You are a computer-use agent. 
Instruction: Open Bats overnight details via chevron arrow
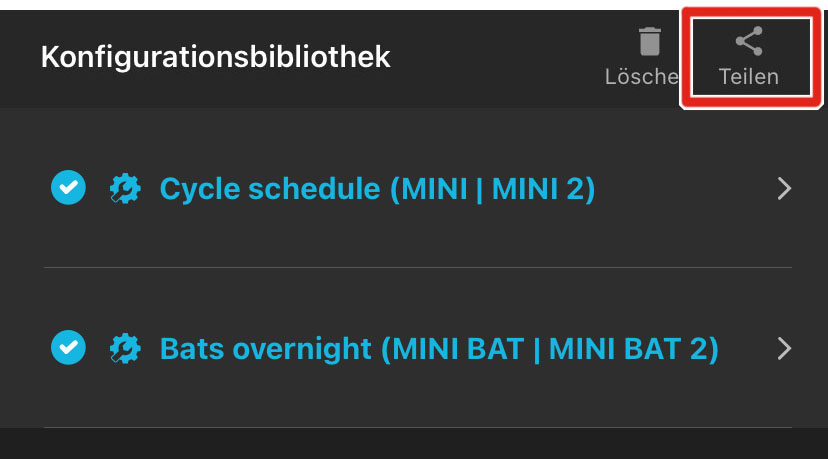coord(784,348)
